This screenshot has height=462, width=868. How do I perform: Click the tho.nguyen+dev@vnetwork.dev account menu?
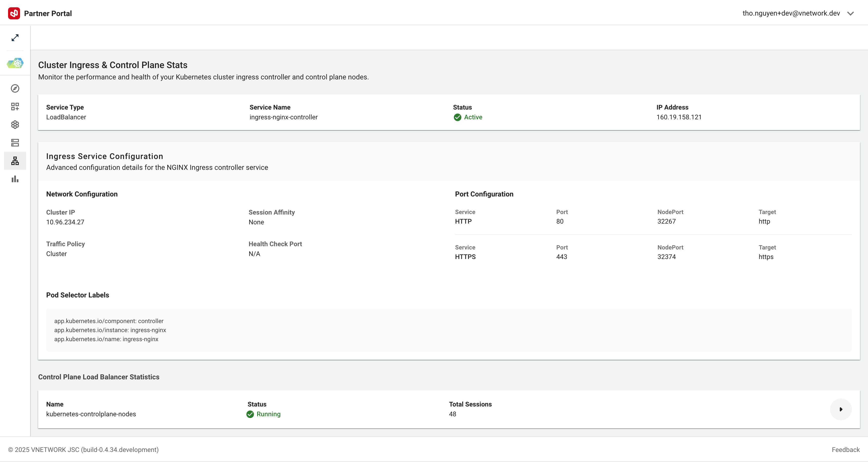click(x=791, y=13)
